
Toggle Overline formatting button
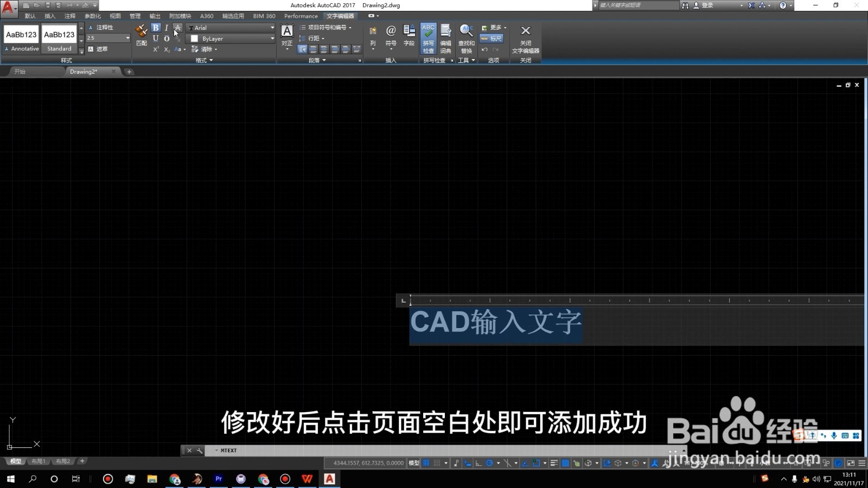167,38
